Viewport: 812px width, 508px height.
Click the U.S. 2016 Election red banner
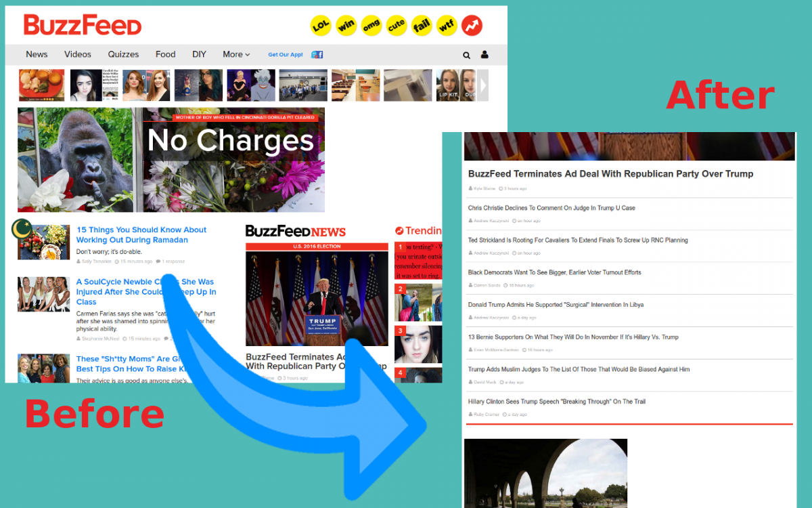pyautogui.click(x=317, y=247)
